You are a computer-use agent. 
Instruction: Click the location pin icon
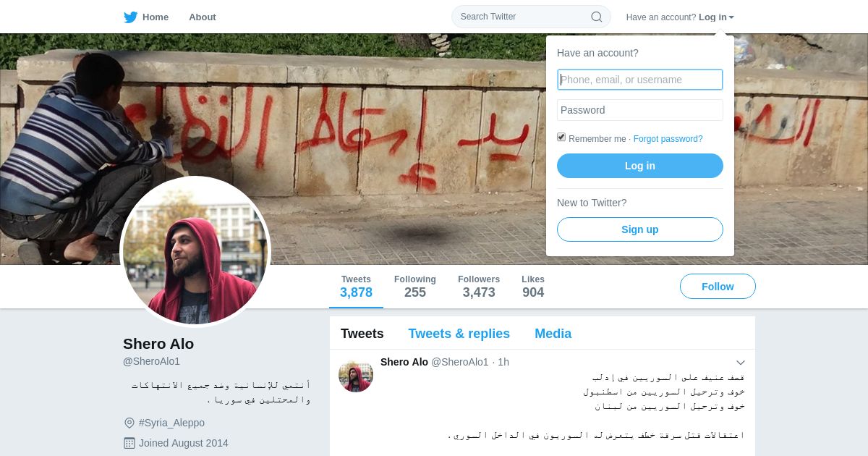pyautogui.click(x=129, y=423)
